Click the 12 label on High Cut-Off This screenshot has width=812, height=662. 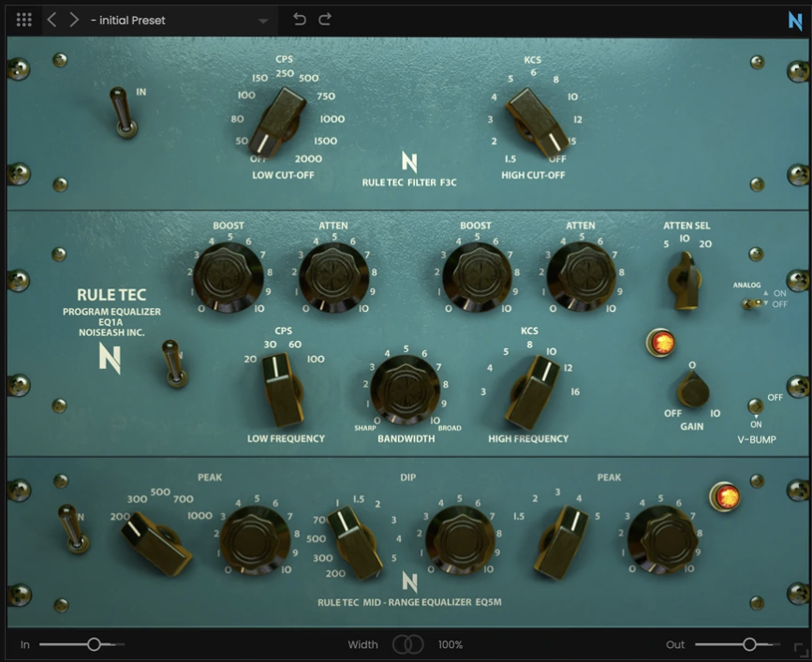tap(578, 120)
